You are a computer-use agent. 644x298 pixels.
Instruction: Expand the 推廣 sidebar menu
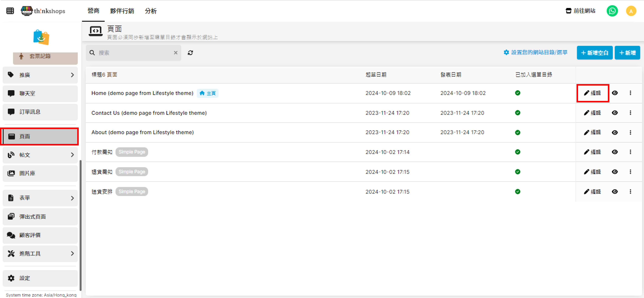coord(40,75)
